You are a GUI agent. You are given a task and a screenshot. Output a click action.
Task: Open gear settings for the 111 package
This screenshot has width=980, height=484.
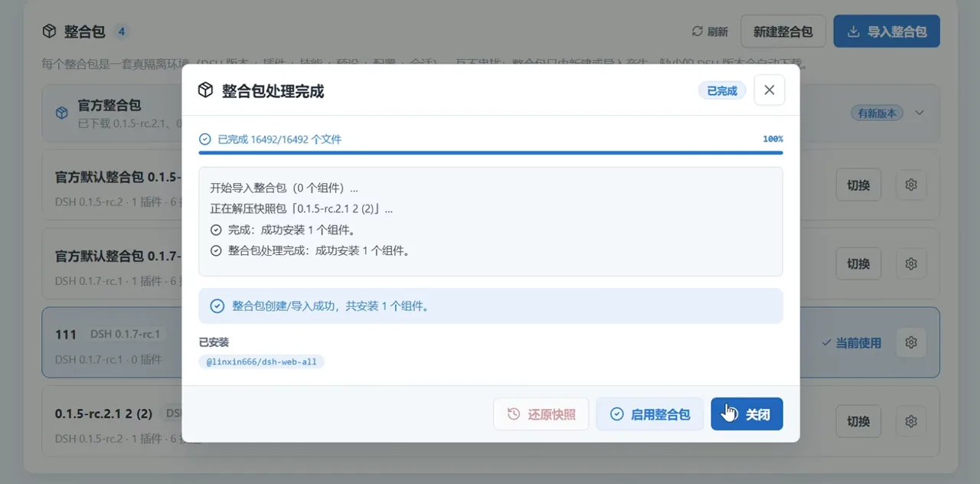pos(911,342)
